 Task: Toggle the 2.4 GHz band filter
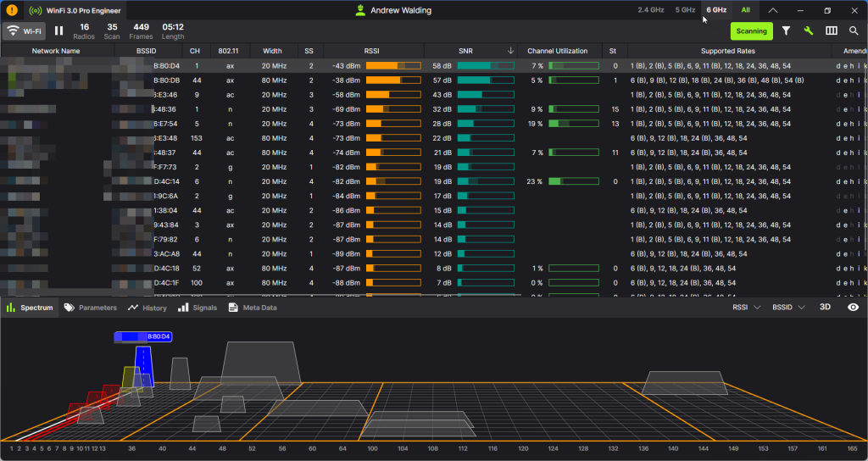coord(651,10)
